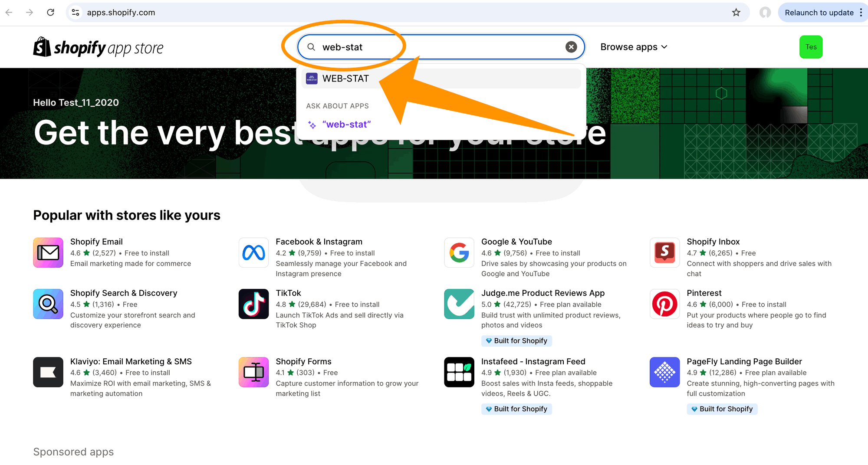Click the magnifier icon in search box
Screen dimensions: 868x465
click(x=311, y=47)
